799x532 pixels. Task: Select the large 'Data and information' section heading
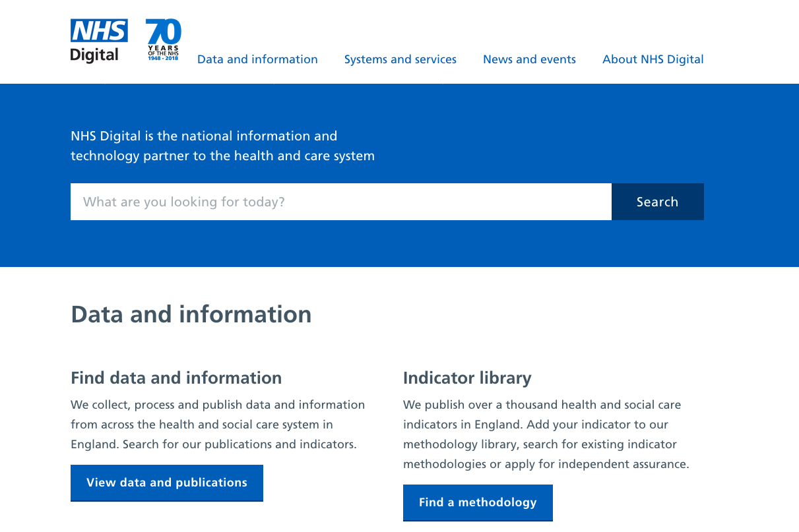click(x=191, y=314)
